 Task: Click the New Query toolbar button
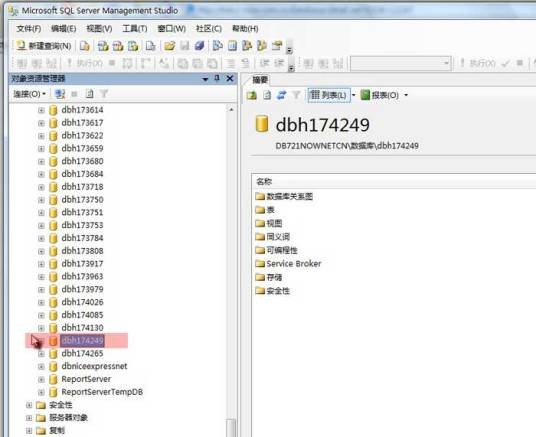tap(44, 45)
